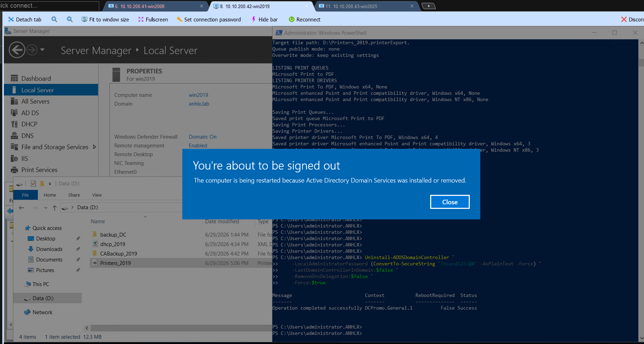Viewport: 644px width, 344px height.
Task: Open a new connection tab
Action: tap(428, 6)
